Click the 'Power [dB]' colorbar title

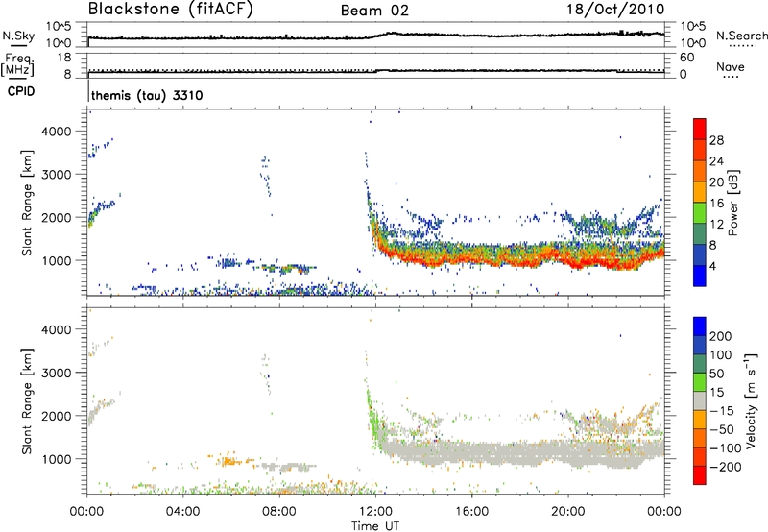click(732, 203)
